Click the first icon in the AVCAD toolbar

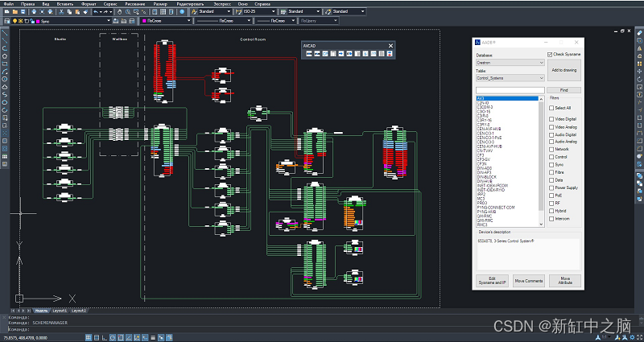click(308, 53)
